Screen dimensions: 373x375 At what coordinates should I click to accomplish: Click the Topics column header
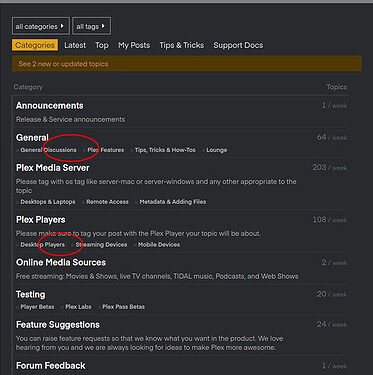pos(337,87)
